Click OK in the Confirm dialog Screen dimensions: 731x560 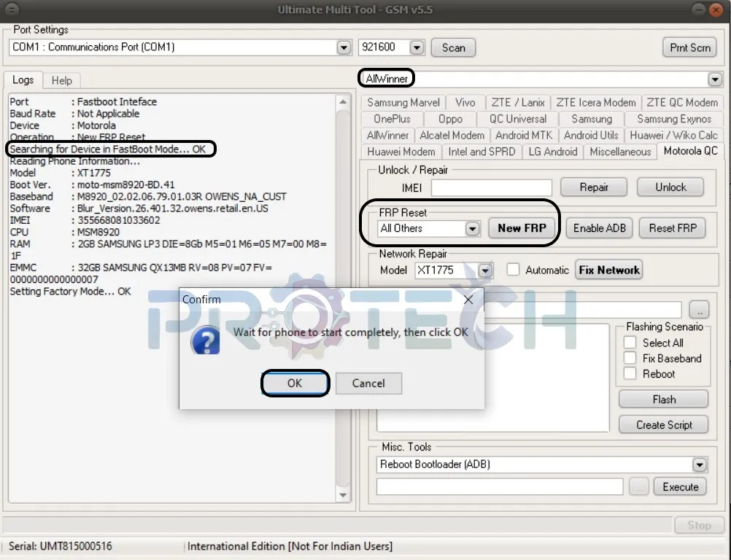295,383
